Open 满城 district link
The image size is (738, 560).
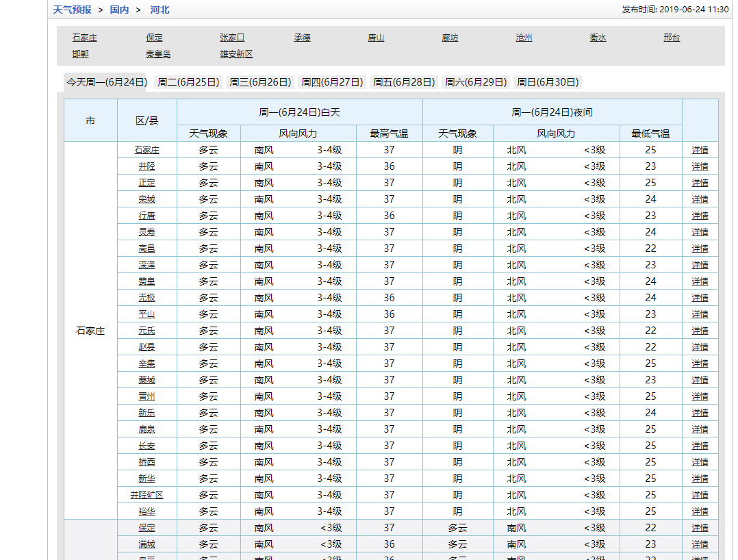(x=147, y=544)
